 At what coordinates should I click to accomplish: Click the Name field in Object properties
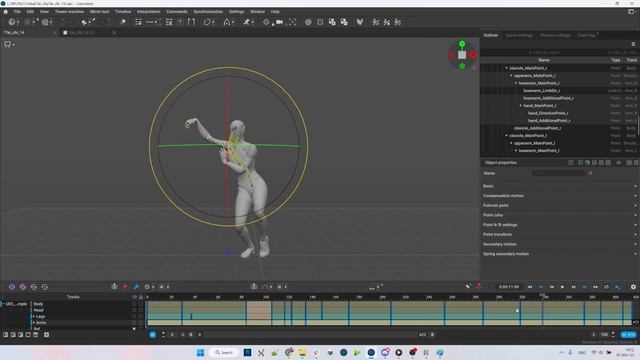[559, 173]
